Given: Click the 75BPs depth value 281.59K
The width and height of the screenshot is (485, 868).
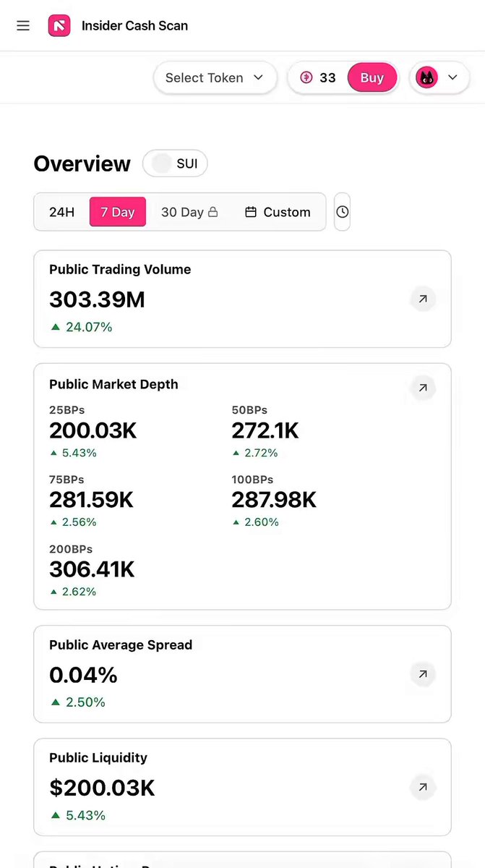Looking at the screenshot, I should tap(92, 500).
